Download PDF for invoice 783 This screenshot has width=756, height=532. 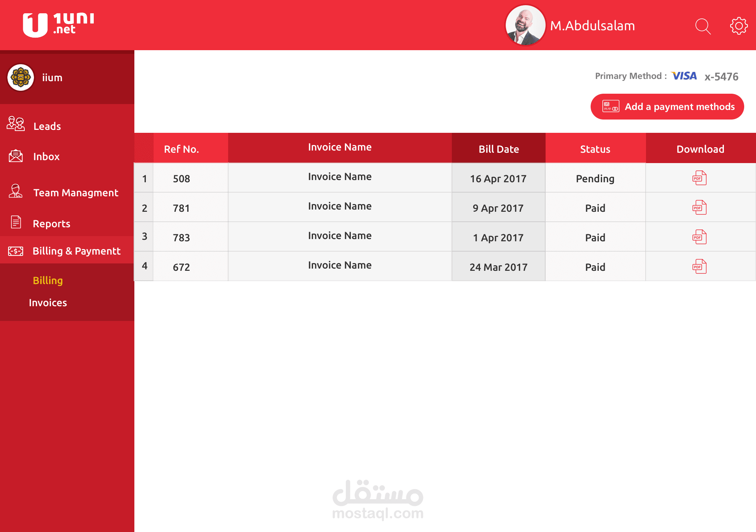coord(699,237)
